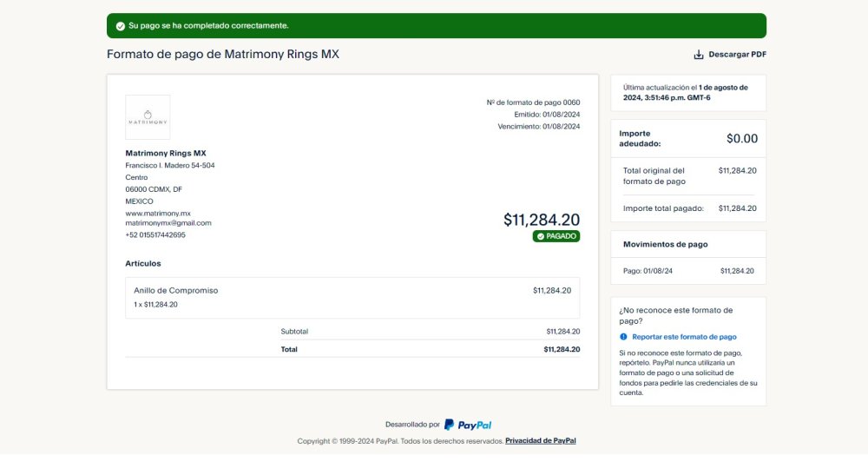Click the www.matrimony.mx website text
868x475 pixels.
click(x=158, y=213)
